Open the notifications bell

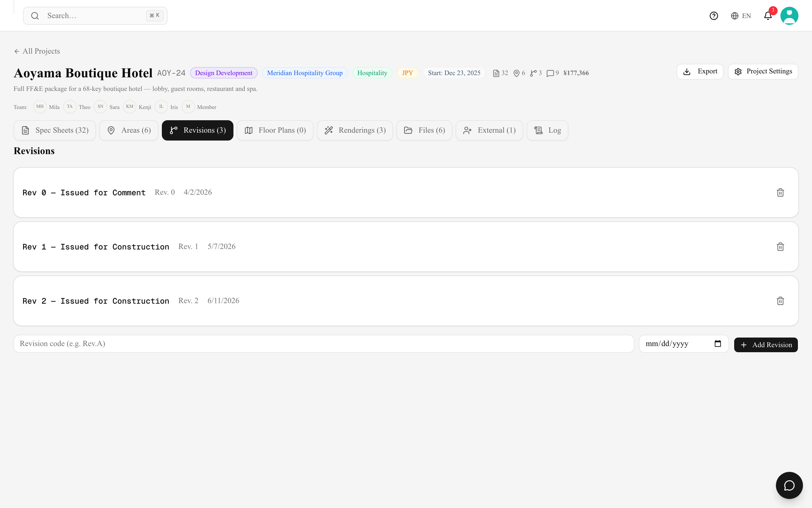coord(768,16)
